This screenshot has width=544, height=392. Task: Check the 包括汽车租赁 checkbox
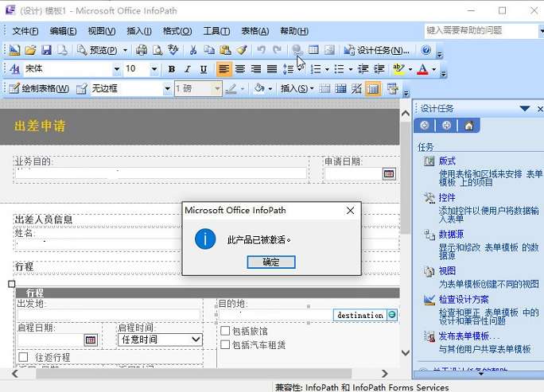pyautogui.click(x=225, y=345)
